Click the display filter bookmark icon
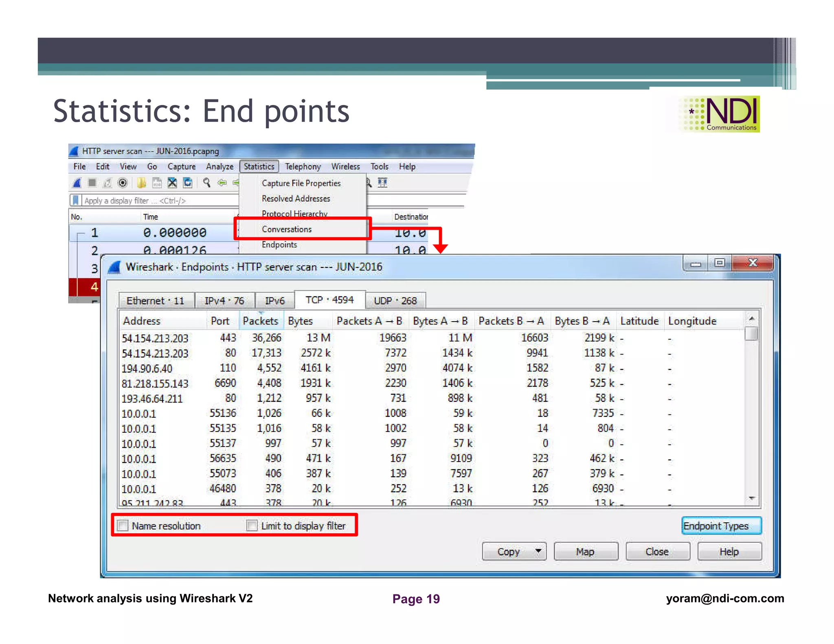This screenshot has height=644, width=834. 75,200
